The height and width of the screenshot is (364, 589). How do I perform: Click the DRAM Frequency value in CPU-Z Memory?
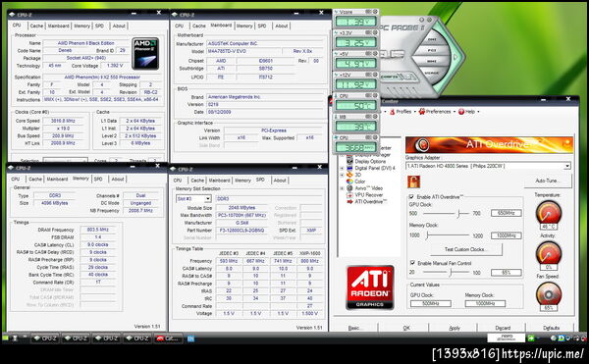[x=97, y=230]
